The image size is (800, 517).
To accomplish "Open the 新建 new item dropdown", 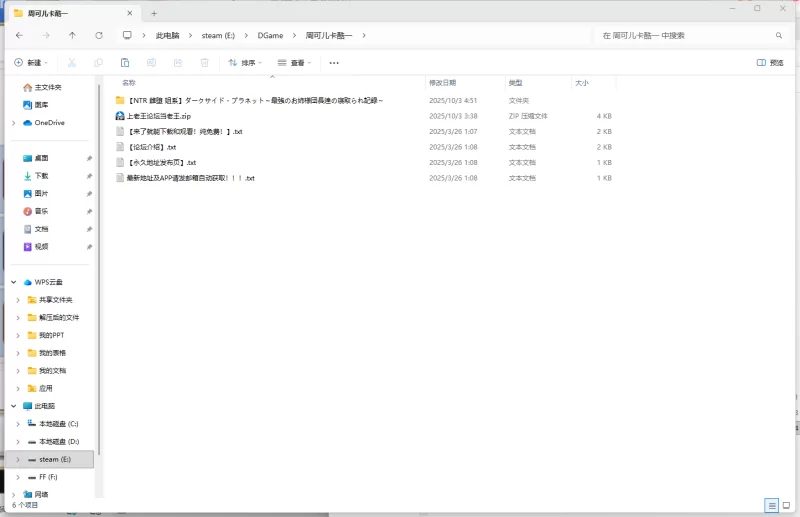I will tap(31, 63).
